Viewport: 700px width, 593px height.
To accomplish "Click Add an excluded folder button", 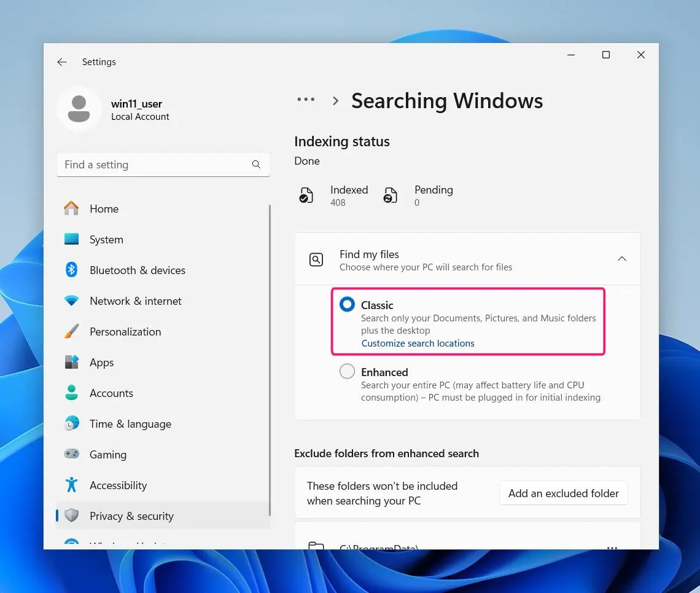I will coord(564,493).
